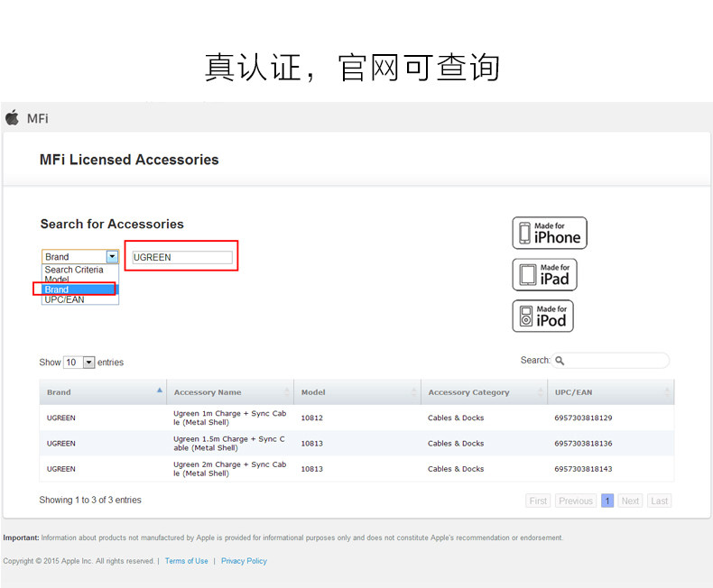Sort table by UPC/EAN column header
This screenshot has height=588, width=713.
coord(611,392)
